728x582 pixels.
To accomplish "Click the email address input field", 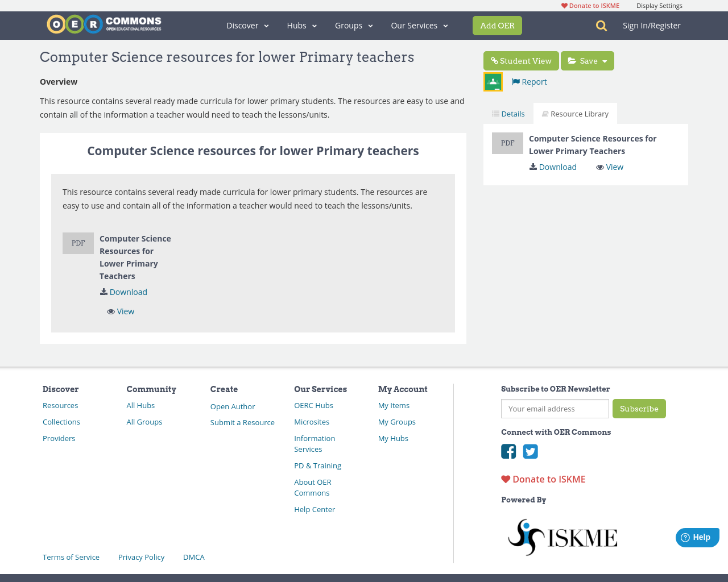I will [x=555, y=409].
